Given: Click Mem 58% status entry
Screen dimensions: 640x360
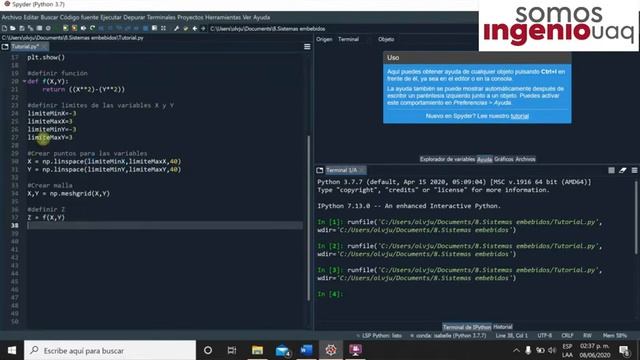Looking at the screenshot, I should click(615, 336).
